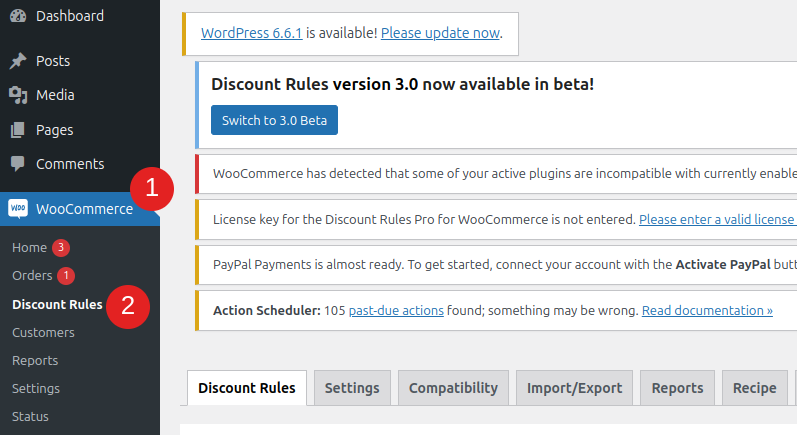
Task: Switch to the Compatibility tab
Action: pos(453,388)
